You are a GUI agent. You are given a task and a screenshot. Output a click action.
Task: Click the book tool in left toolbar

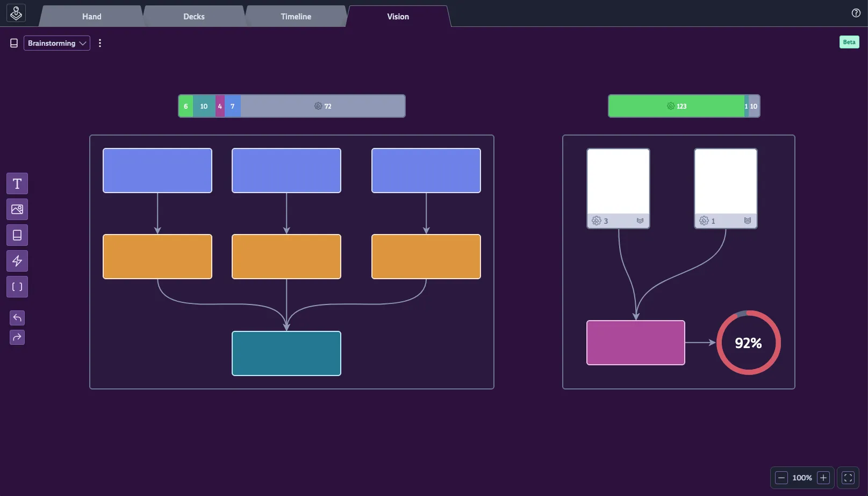pyautogui.click(x=17, y=236)
